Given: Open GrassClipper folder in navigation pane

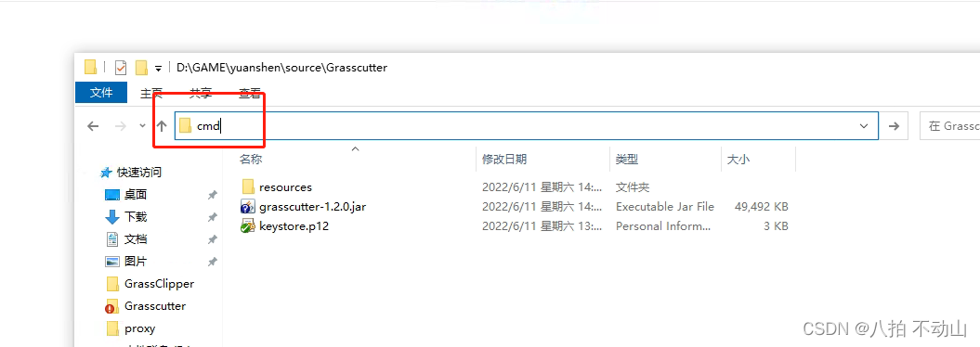Looking at the screenshot, I should (x=160, y=284).
